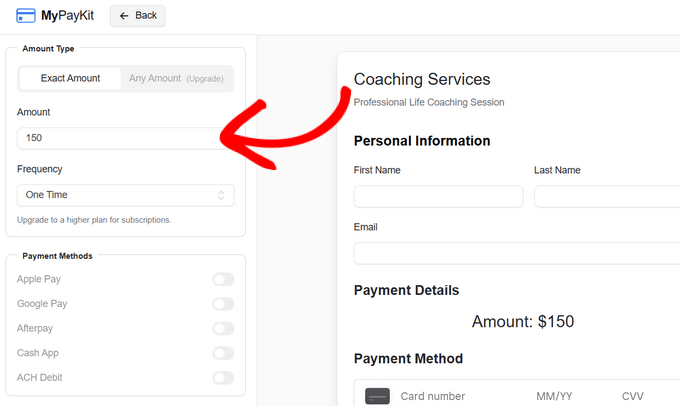Open the Frequency dropdown
The width and height of the screenshot is (680, 406).
pos(125,195)
